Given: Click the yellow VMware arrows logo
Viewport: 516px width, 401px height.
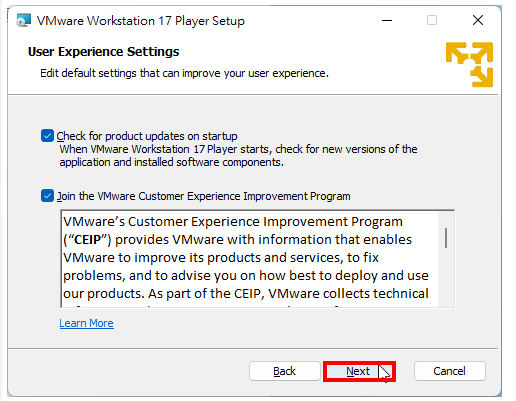Looking at the screenshot, I should (x=469, y=65).
